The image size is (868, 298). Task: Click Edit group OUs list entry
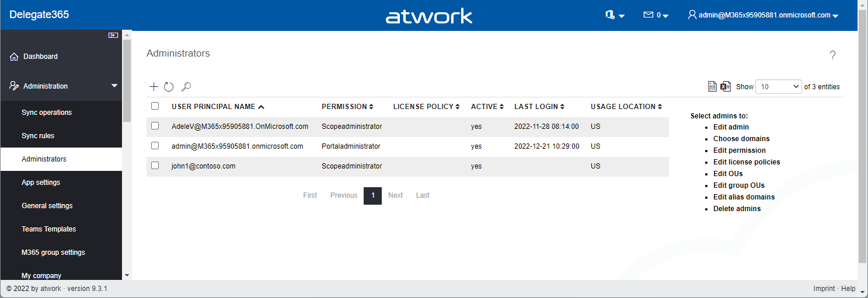pyautogui.click(x=739, y=185)
